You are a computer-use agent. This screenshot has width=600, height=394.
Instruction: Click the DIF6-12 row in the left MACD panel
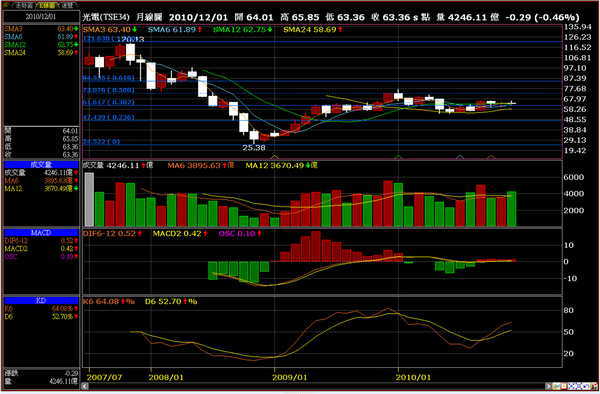(x=41, y=241)
